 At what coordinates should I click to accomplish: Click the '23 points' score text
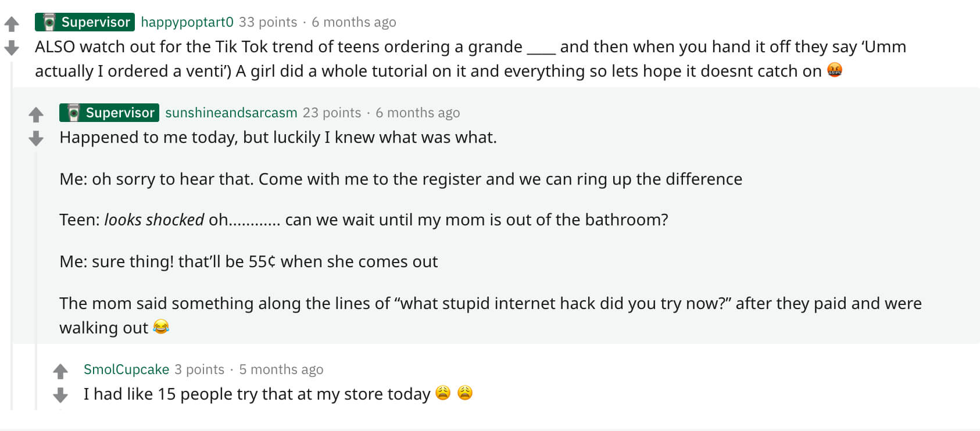click(x=332, y=113)
